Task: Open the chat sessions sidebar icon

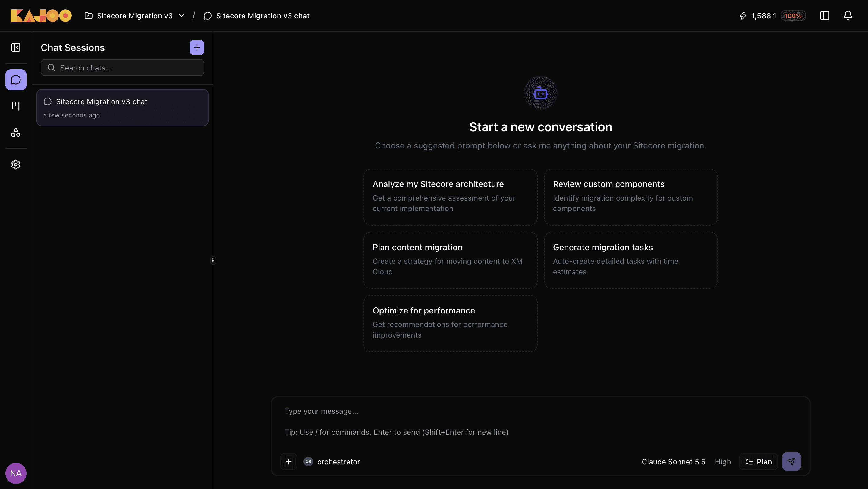Action: [x=16, y=80]
